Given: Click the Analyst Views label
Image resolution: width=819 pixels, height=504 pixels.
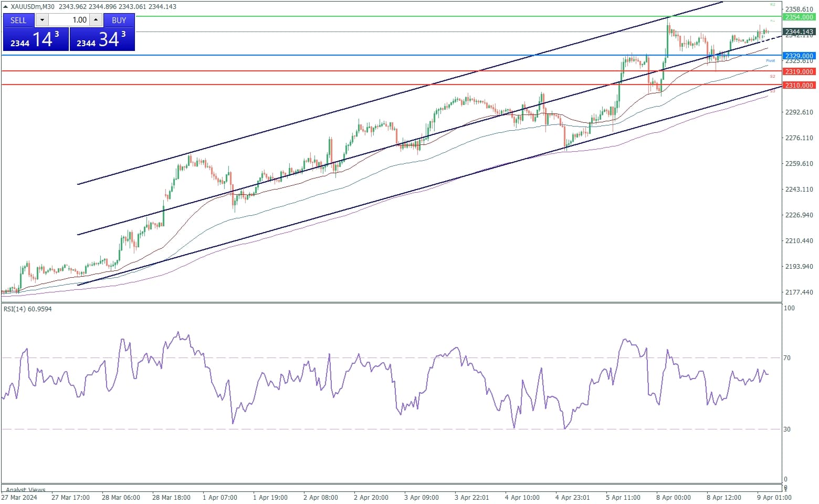Looking at the screenshot, I should 26,489.
